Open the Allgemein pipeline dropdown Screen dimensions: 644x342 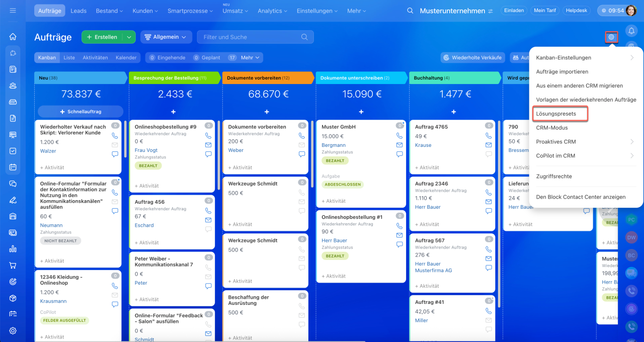pyautogui.click(x=166, y=37)
